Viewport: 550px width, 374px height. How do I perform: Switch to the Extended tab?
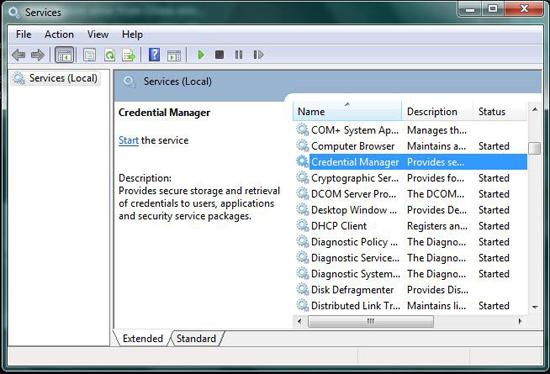tap(143, 339)
